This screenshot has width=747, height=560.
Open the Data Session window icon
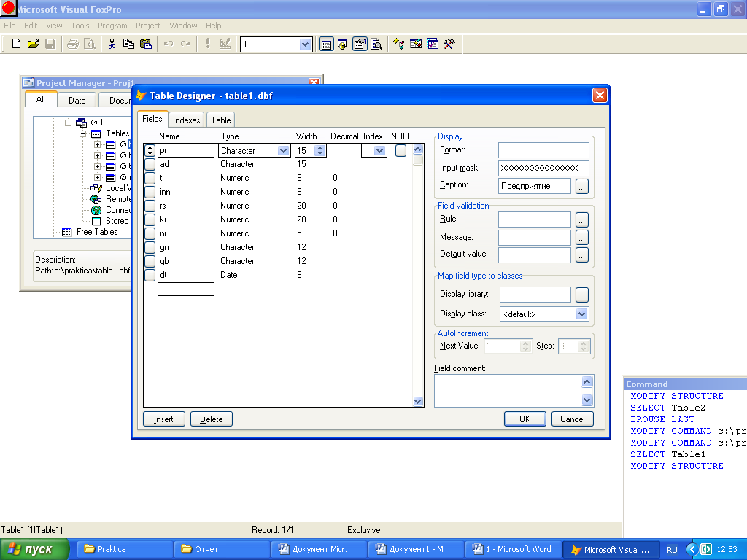click(342, 44)
